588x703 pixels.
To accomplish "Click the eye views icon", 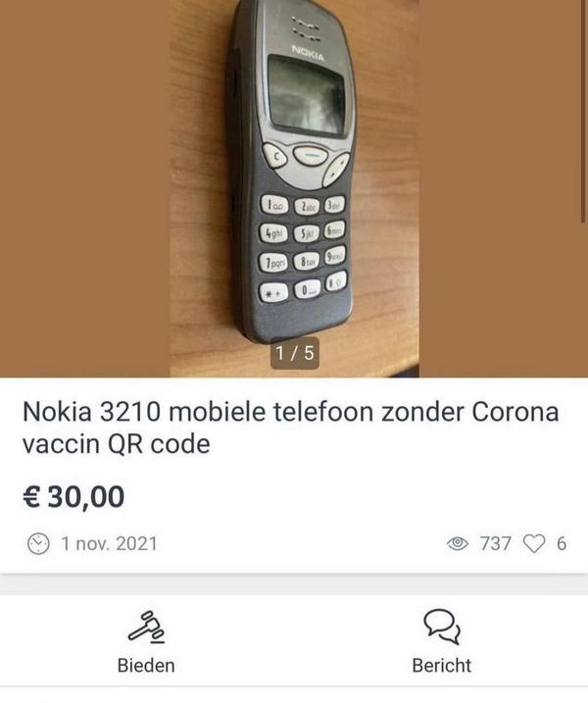I will coord(458,543).
